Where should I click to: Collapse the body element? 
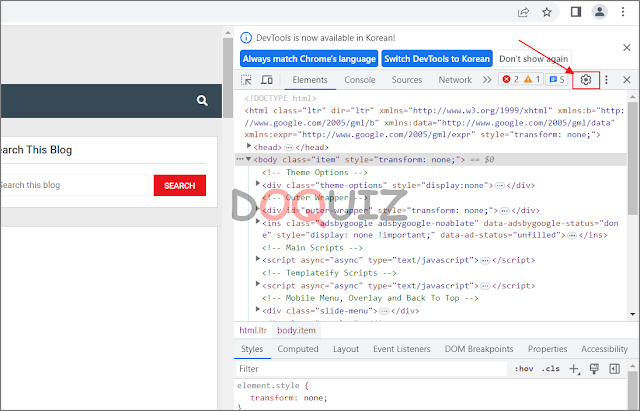tap(248, 159)
